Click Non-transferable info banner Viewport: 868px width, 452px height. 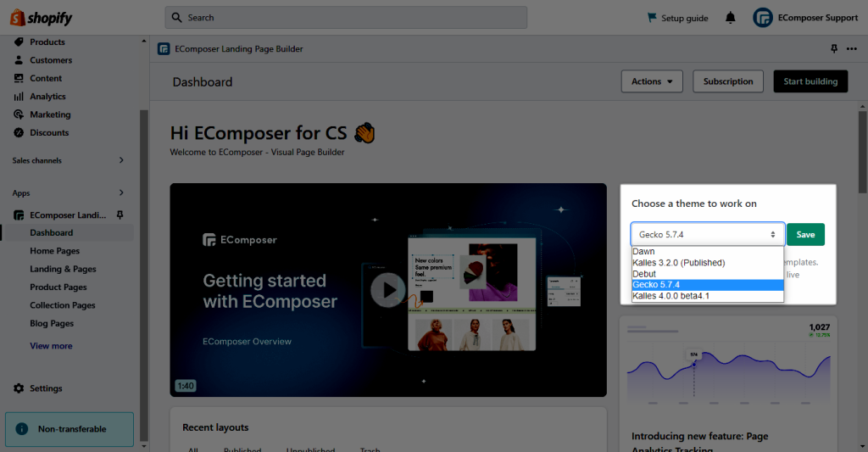70,429
